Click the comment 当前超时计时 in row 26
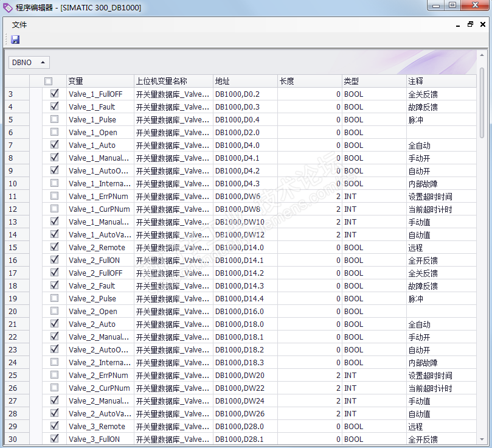 coord(441,388)
